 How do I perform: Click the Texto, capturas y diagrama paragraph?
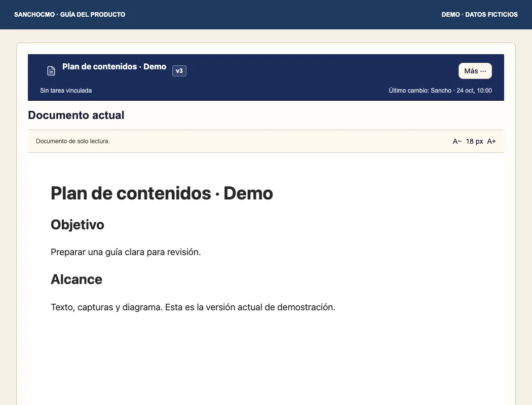pos(193,307)
